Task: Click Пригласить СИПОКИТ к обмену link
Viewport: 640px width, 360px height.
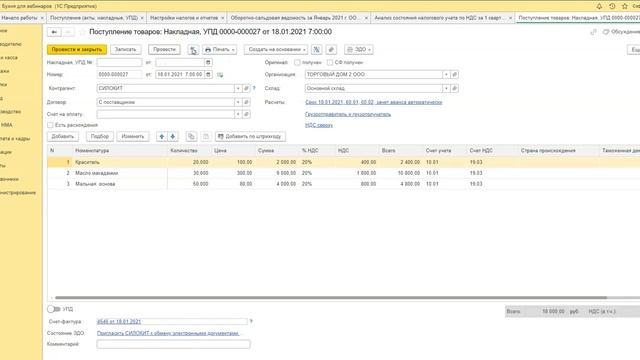Action: (x=168, y=333)
